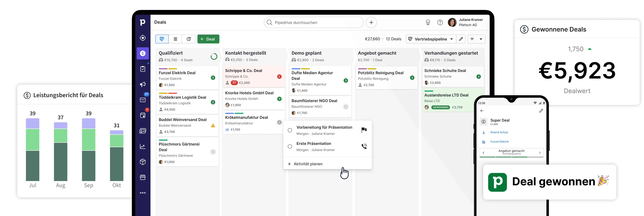Open the filter dropdown arrow

pyautogui.click(x=481, y=39)
